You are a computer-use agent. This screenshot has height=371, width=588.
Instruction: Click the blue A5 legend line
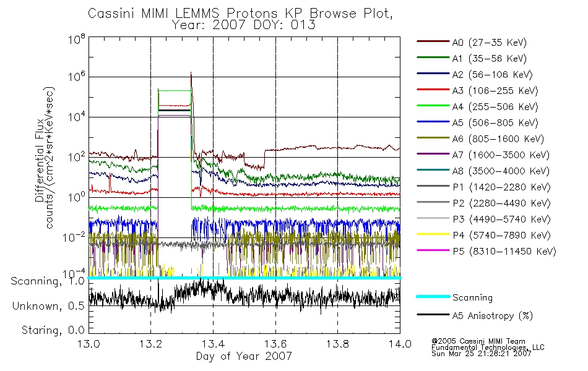click(x=433, y=122)
